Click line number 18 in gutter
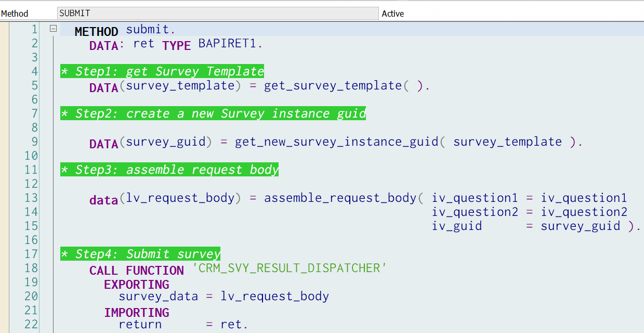The width and height of the screenshot is (644, 333). 31,268
